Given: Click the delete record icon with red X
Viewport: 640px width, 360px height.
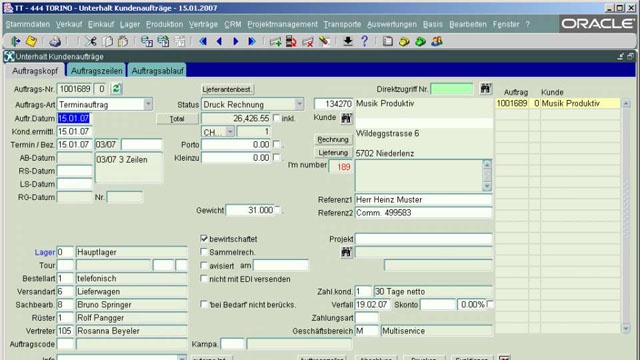Looking at the screenshot, I should point(308,41).
